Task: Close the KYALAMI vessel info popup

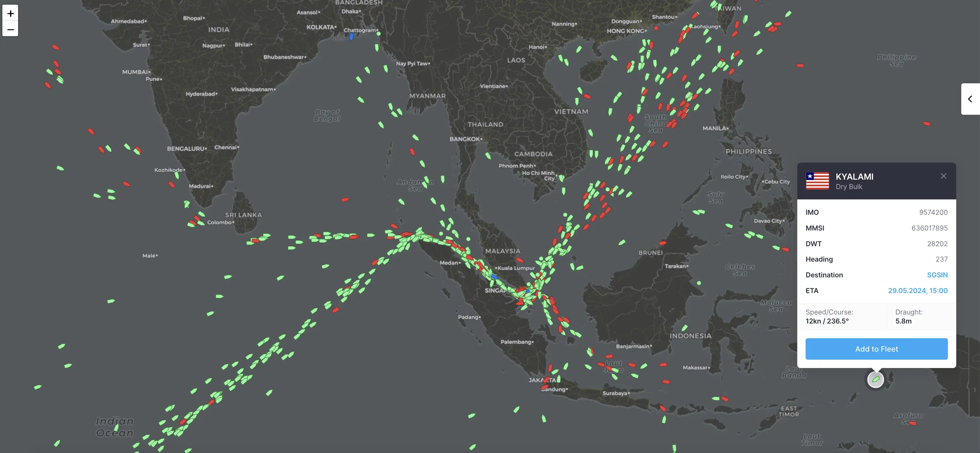Action: click(x=944, y=176)
